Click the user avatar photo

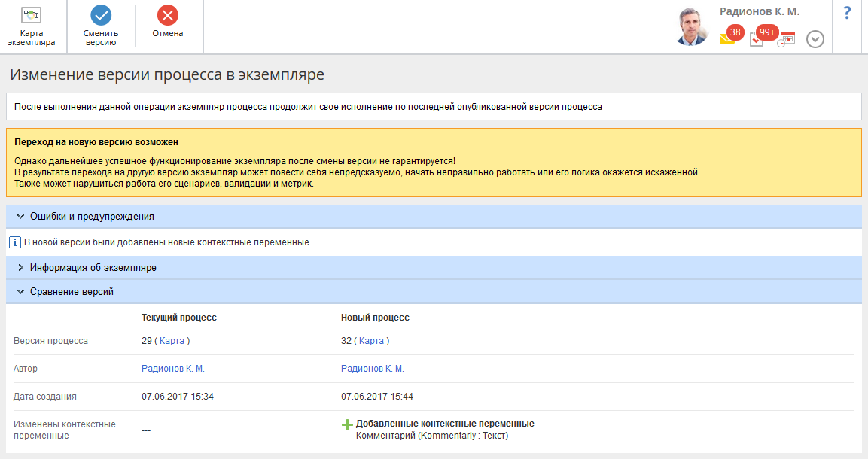point(691,27)
